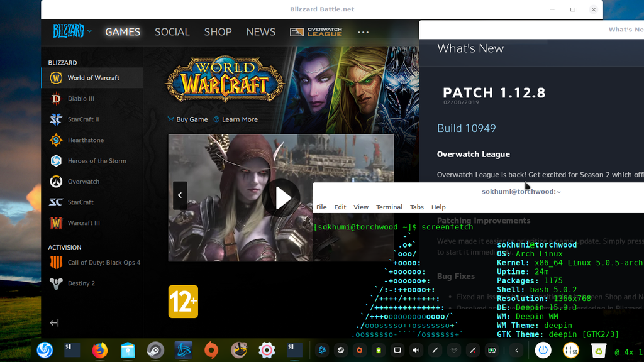
Task: Click the Overwatch League heading in patch notes
Action: pyautogui.click(x=473, y=155)
